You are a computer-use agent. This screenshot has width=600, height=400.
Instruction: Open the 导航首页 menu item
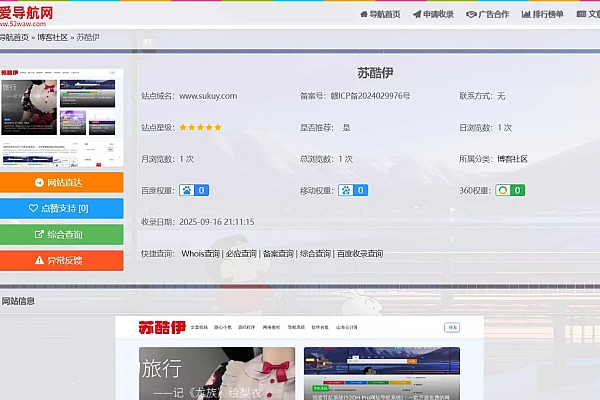[380, 15]
